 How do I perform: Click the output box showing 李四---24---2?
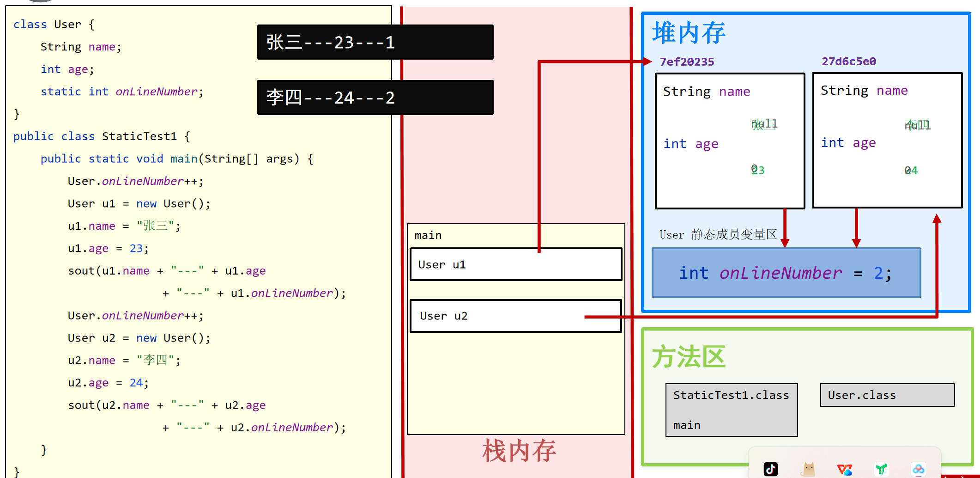pos(375,98)
